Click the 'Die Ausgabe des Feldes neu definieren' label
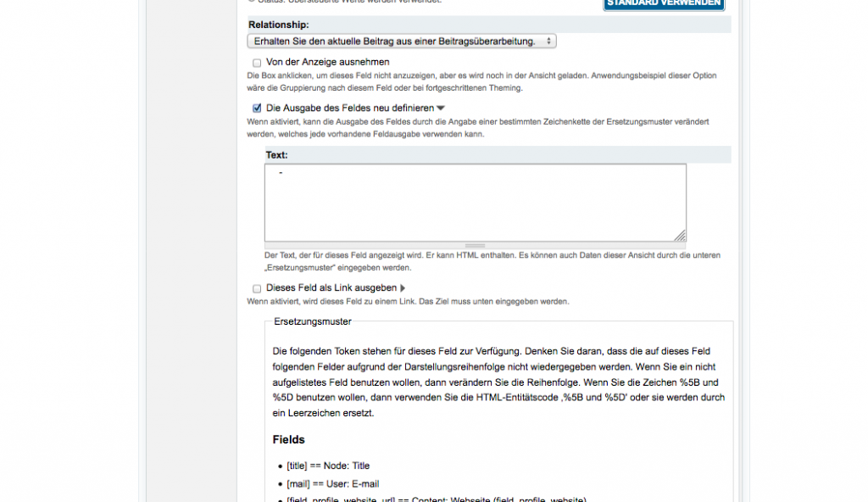This screenshot has height=502, width=868. point(349,108)
